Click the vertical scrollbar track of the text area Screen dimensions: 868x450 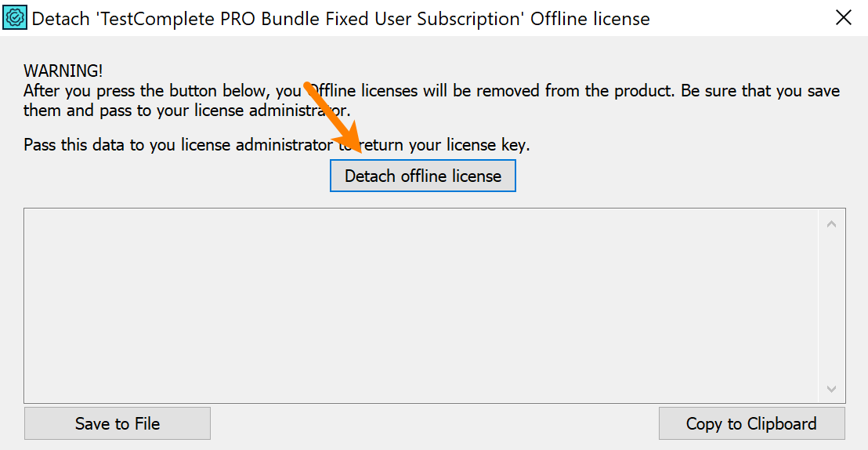coord(831,306)
